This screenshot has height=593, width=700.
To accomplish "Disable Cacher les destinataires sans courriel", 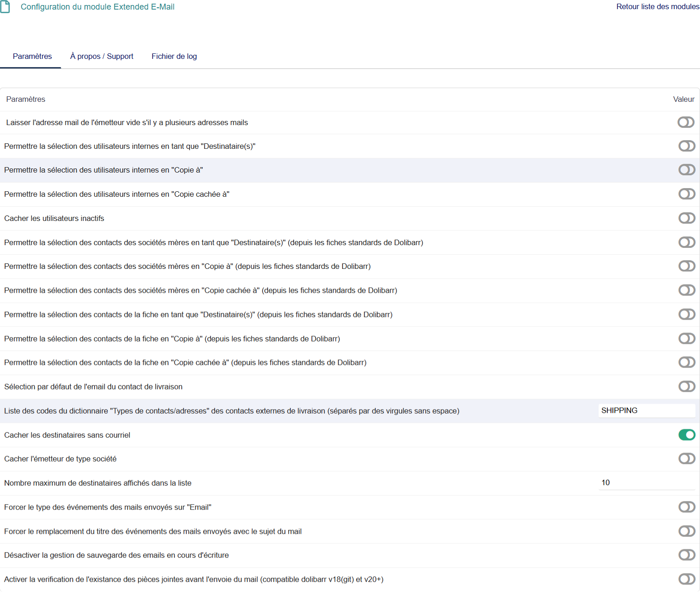I will [686, 435].
